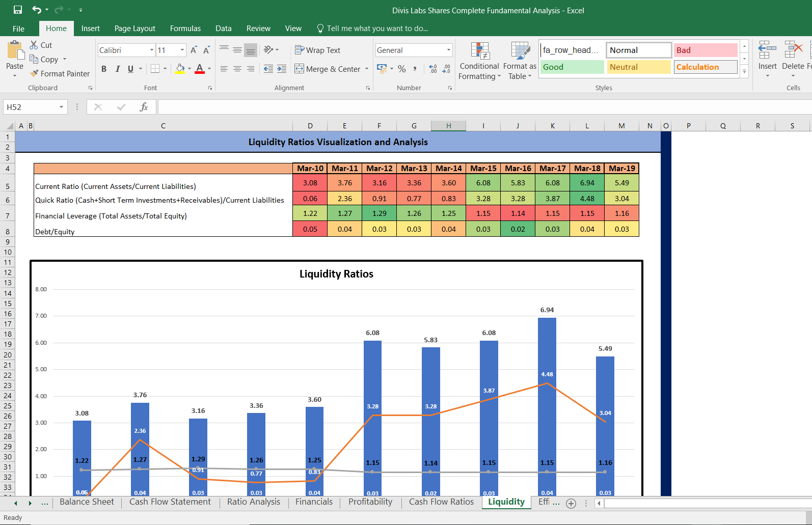The width and height of the screenshot is (812, 525).
Task: Click yellow Fill Color swatch
Action: coord(180,69)
